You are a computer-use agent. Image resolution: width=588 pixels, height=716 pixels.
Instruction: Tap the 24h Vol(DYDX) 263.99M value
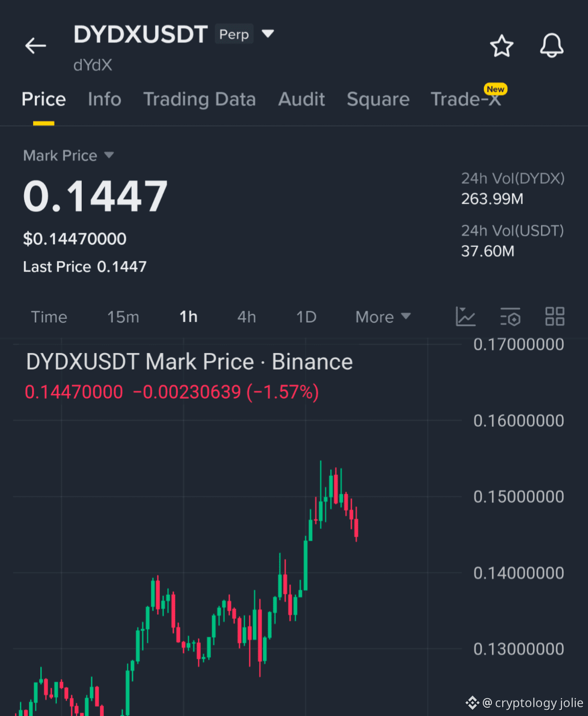(x=492, y=199)
